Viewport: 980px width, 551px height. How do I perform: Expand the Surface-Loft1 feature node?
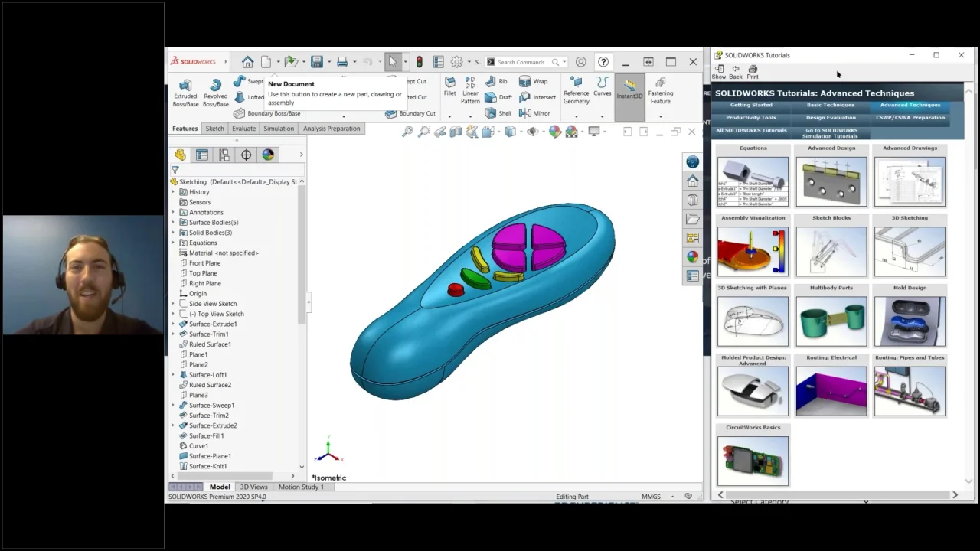[174, 375]
